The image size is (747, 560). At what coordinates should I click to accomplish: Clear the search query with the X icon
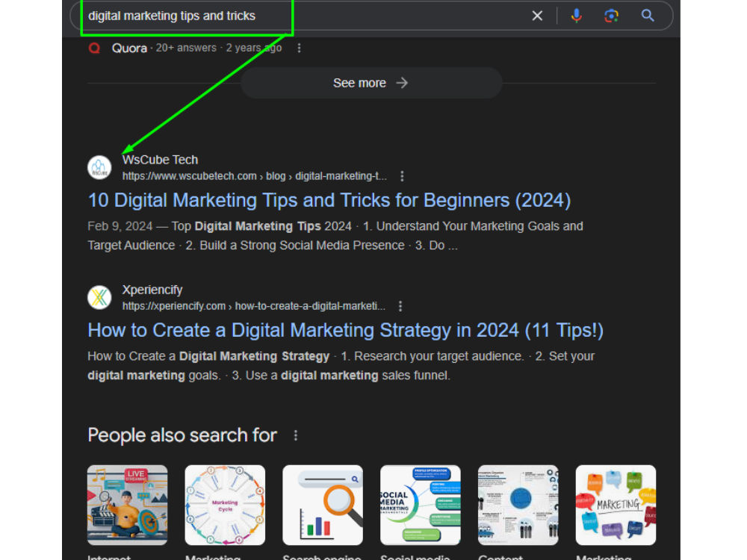coord(537,16)
